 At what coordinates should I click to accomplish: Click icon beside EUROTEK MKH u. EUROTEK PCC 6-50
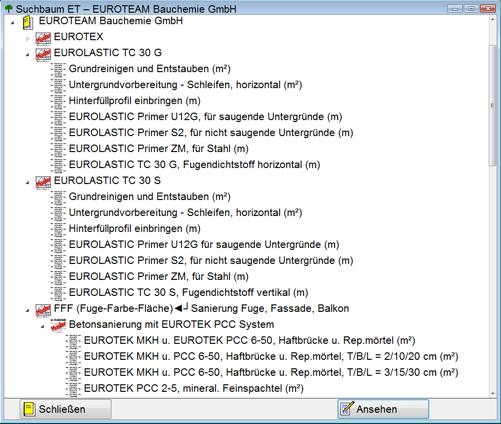[x=73, y=342]
